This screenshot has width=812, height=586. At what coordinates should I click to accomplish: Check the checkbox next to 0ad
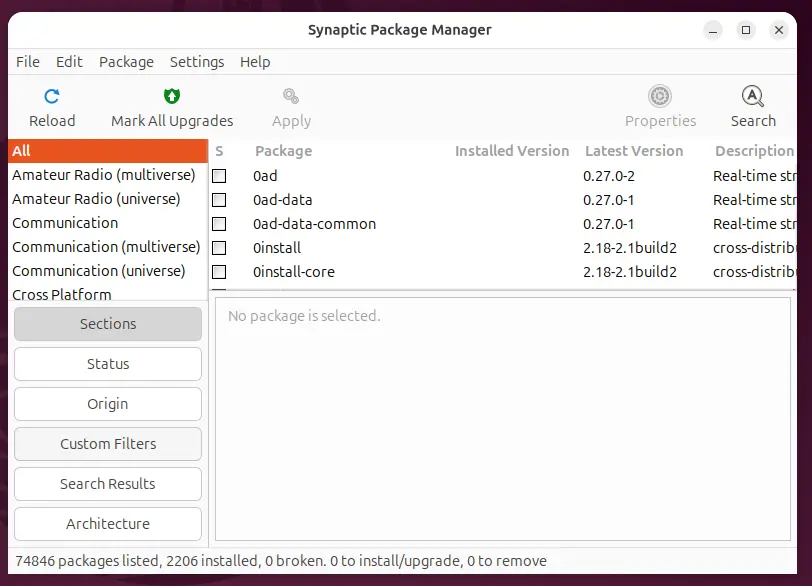[x=219, y=176]
